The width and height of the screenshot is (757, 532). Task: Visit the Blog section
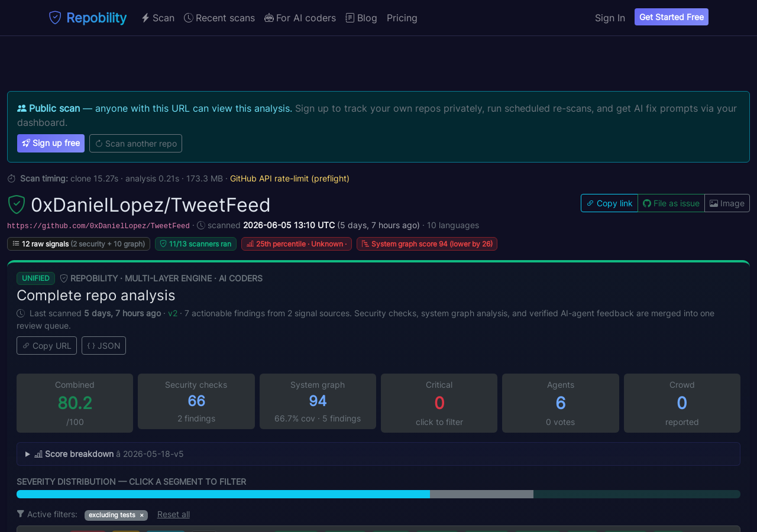(x=361, y=18)
